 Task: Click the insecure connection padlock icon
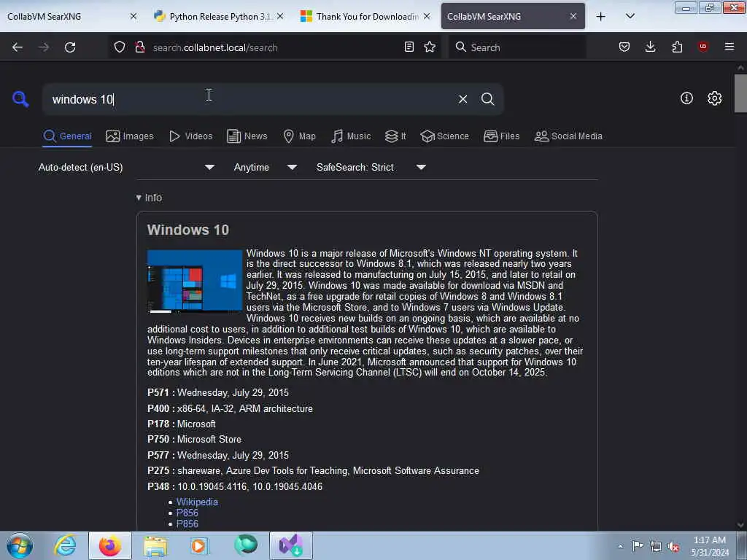point(139,47)
